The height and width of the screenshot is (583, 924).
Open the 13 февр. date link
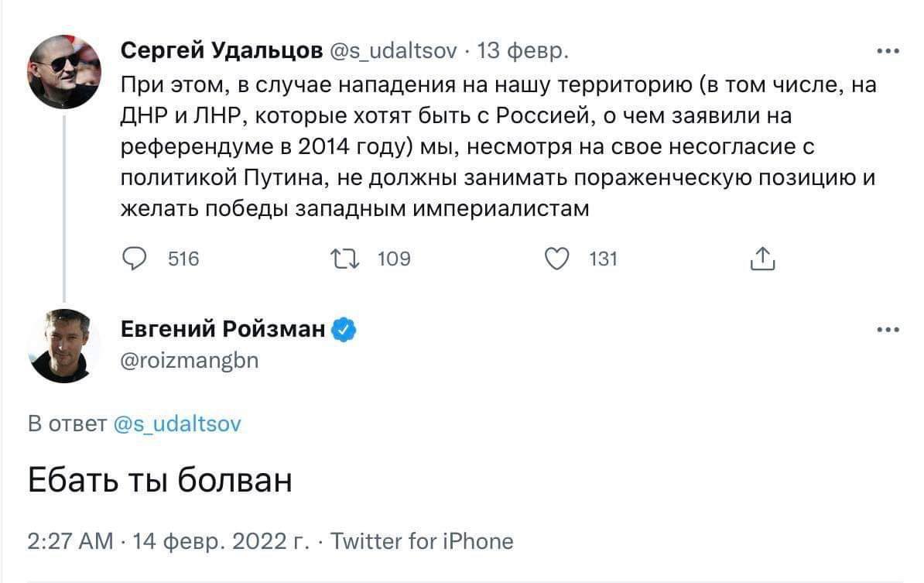pos(522,52)
